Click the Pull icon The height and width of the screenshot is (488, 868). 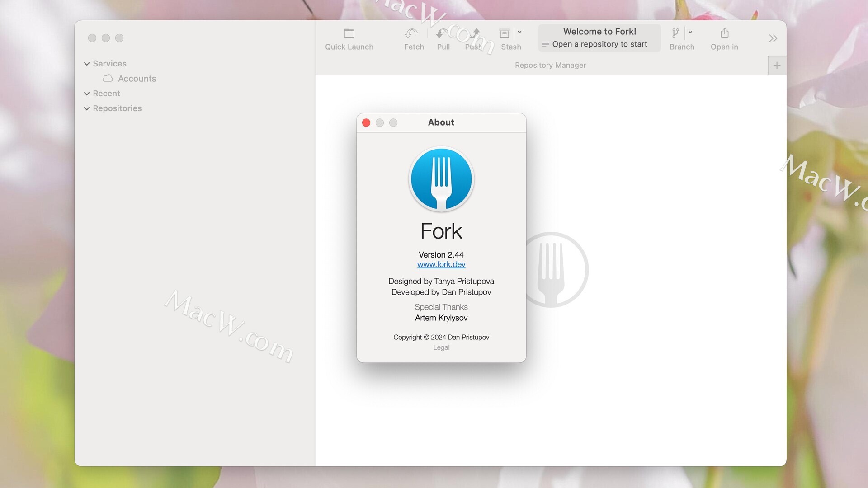[442, 33]
